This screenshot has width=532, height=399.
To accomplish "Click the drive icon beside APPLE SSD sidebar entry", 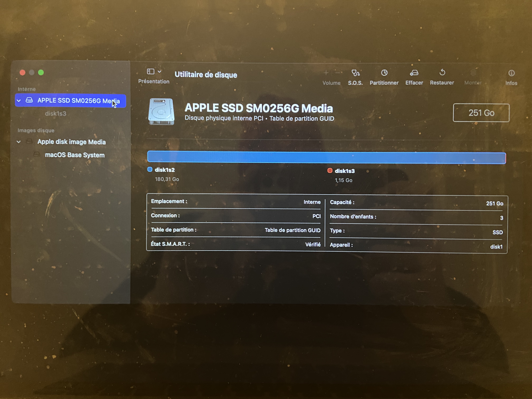I will tap(29, 100).
